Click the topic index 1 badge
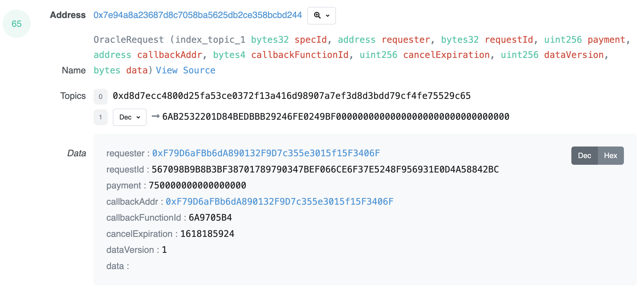 [x=100, y=117]
